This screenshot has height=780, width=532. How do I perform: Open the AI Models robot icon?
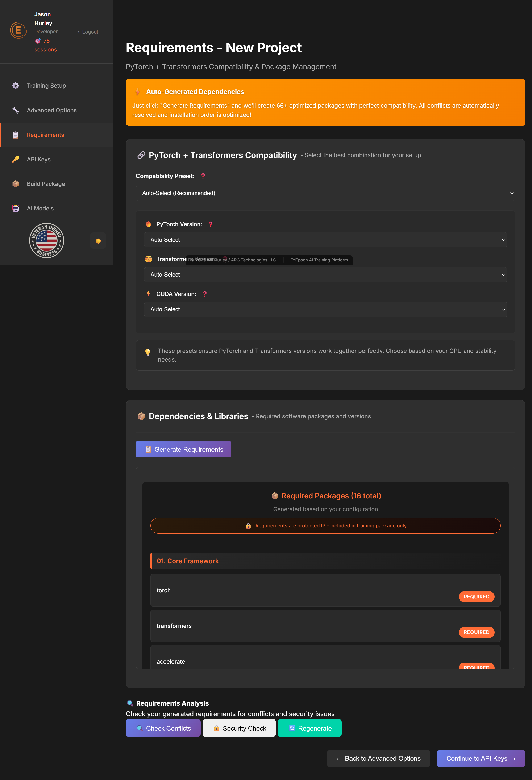15,208
